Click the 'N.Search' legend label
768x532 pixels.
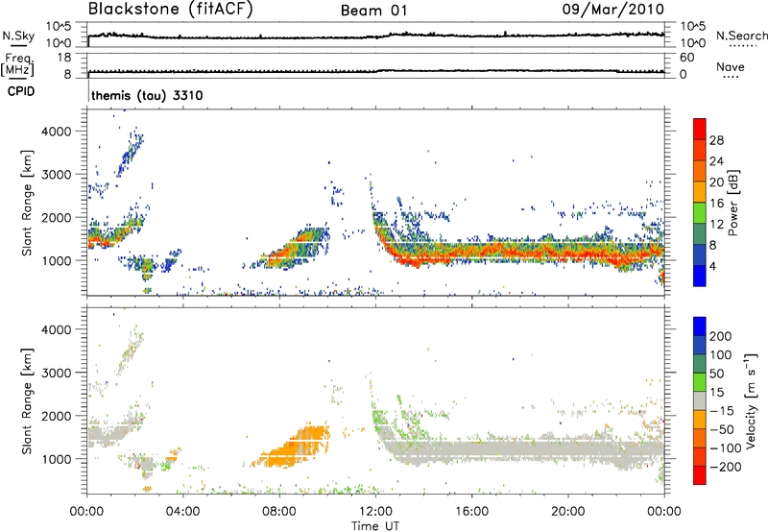pos(741,36)
